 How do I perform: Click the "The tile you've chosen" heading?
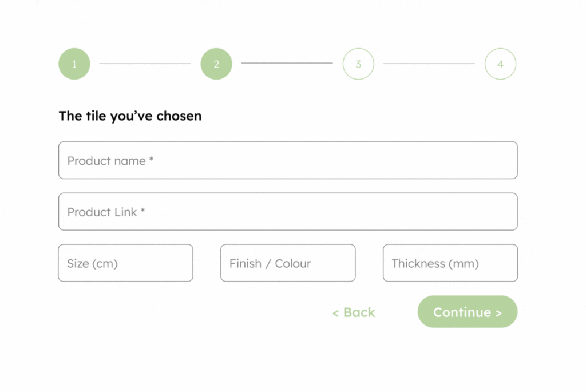tap(130, 116)
